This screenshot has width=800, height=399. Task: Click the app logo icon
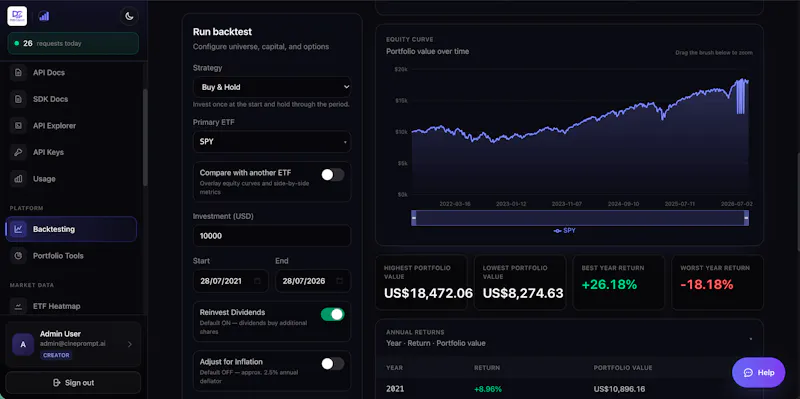point(17,16)
